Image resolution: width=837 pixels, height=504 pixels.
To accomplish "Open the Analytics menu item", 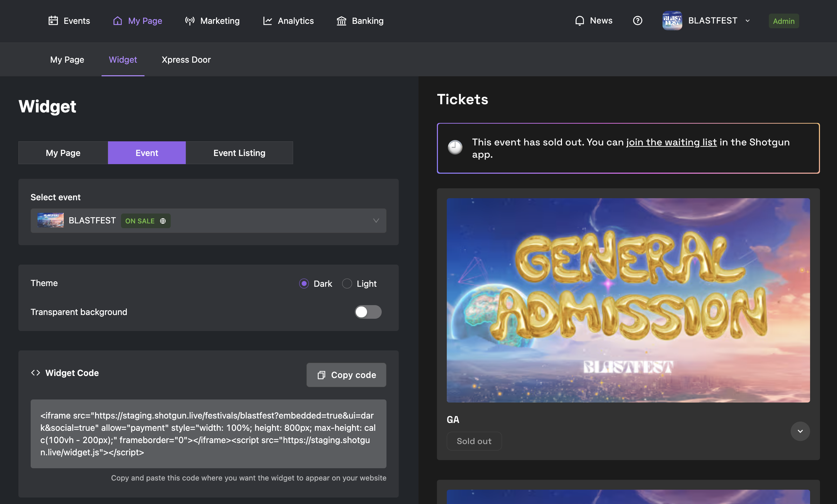I will pyautogui.click(x=288, y=21).
